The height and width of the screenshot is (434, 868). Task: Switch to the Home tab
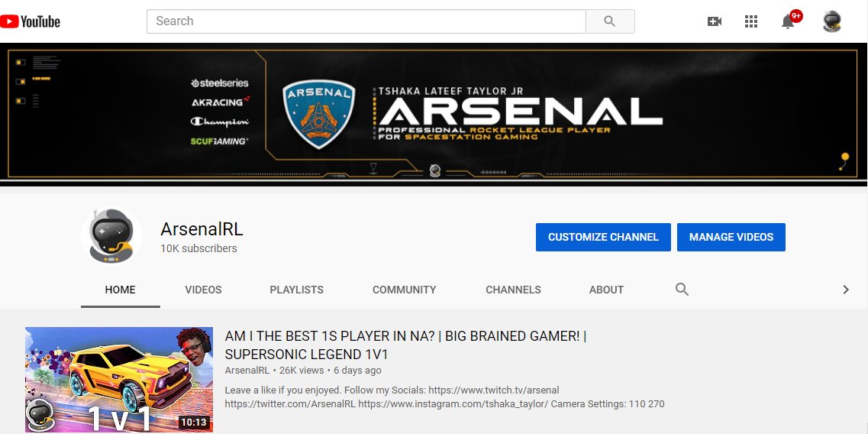pos(120,290)
